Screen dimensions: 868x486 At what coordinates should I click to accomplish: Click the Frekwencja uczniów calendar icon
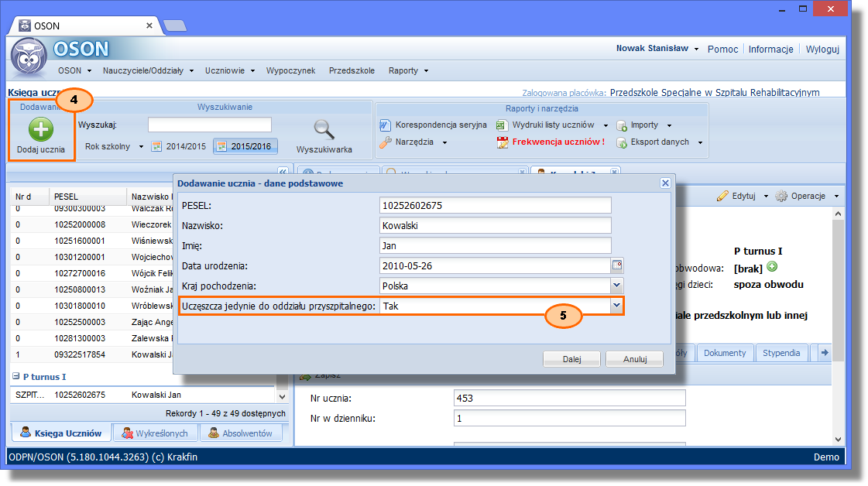[x=503, y=142]
